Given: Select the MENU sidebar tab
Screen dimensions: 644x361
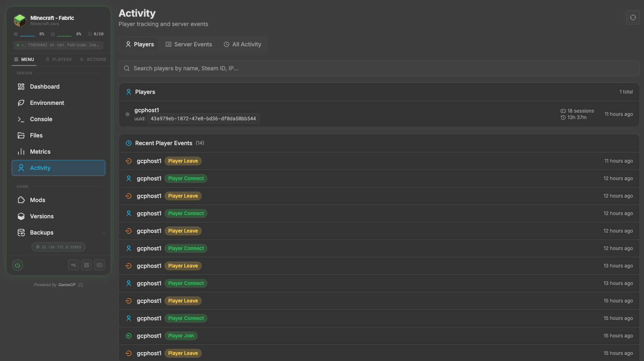Looking at the screenshot, I should point(24,59).
